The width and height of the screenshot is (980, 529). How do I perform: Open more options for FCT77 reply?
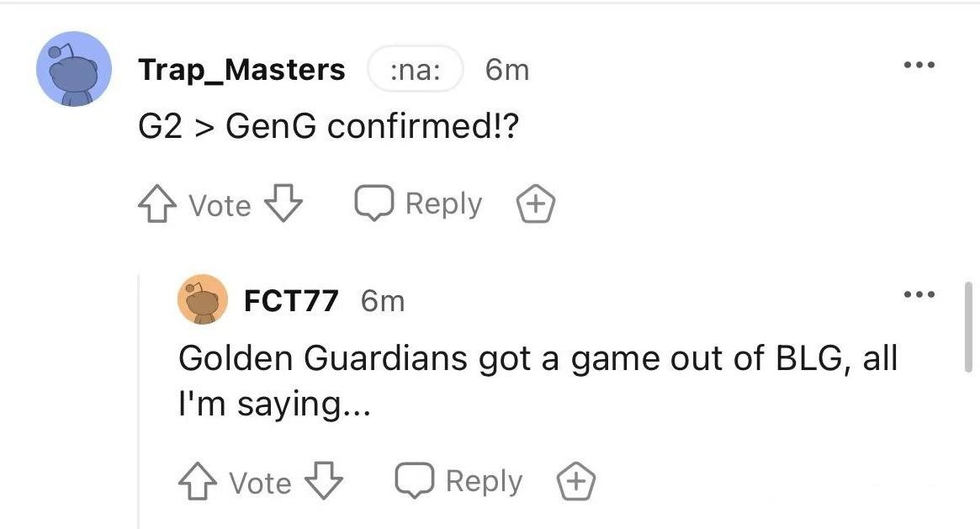click(x=918, y=294)
